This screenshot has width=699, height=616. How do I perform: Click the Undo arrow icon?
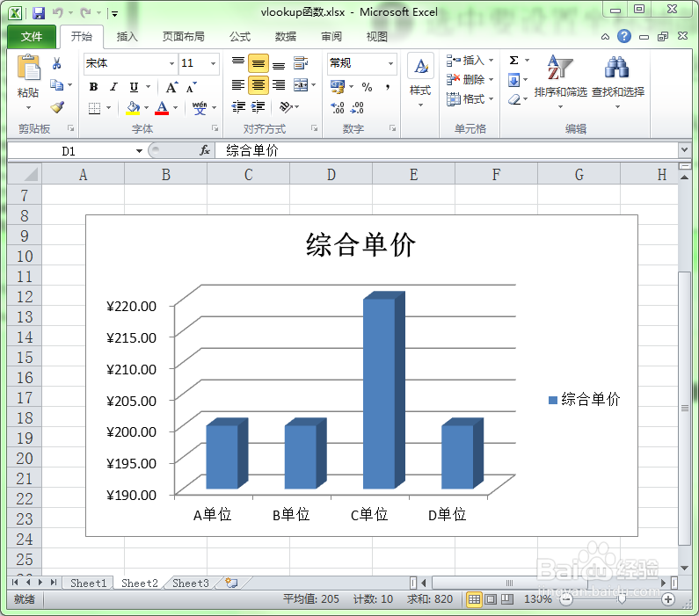(x=57, y=12)
